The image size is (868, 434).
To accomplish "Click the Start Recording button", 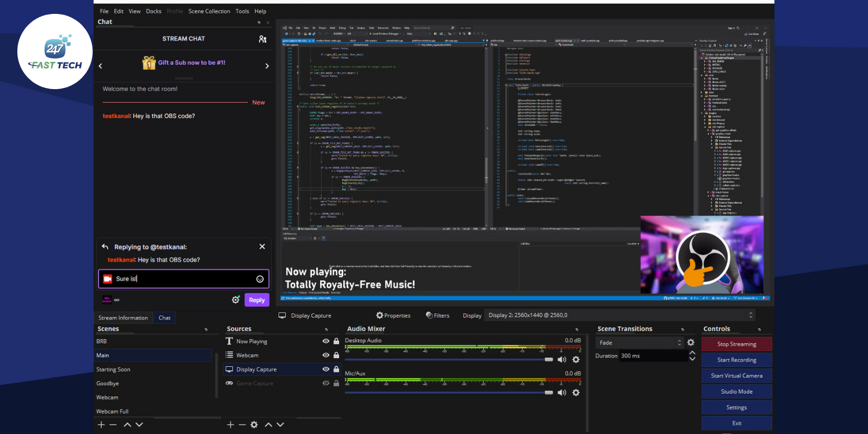I will click(x=737, y=360).
